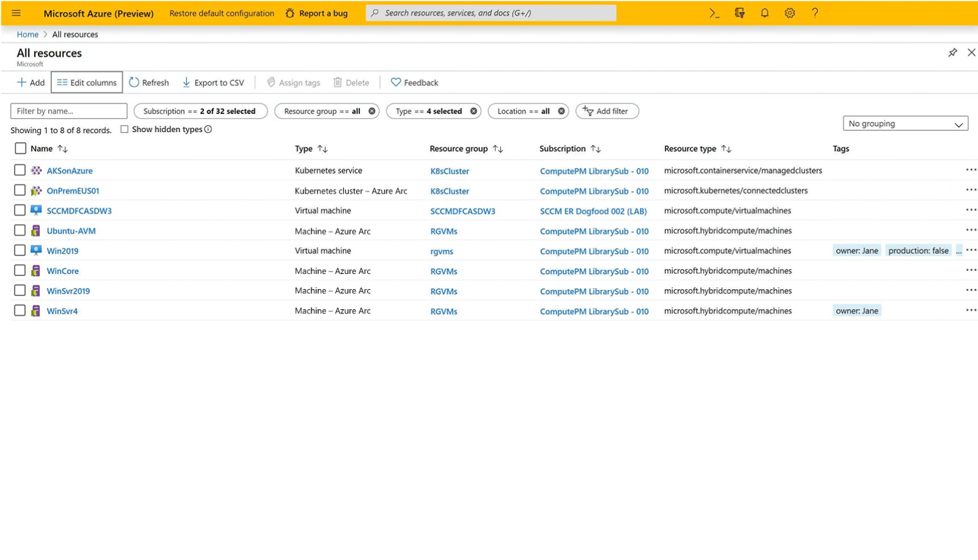Open the ellipsis menu for AKSonAzure

[970, 170]
